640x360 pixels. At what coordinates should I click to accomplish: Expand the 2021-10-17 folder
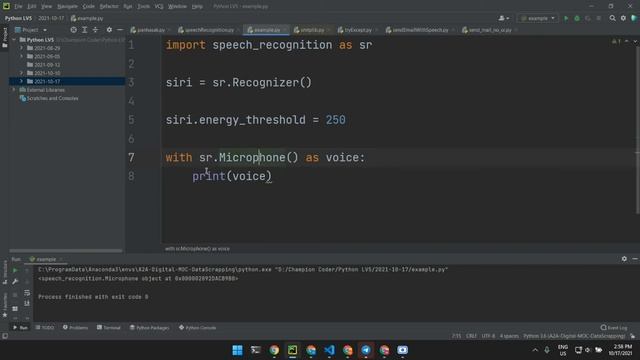click(x=22, y=81)
